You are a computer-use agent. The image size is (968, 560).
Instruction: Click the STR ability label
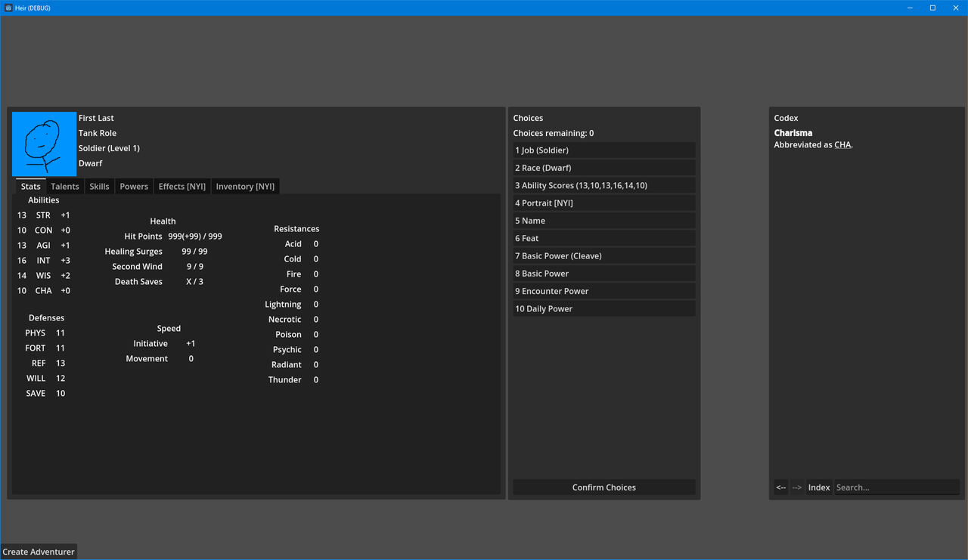43,215
